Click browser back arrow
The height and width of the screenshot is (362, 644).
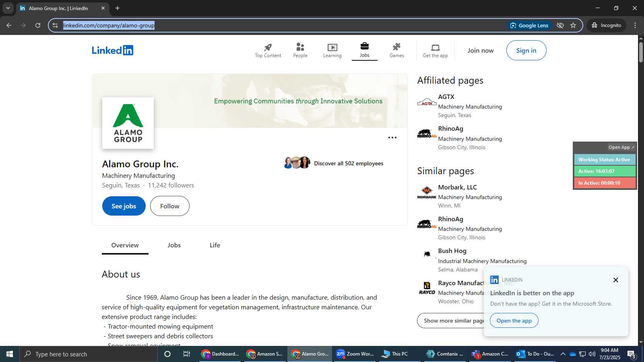point(9,25)
